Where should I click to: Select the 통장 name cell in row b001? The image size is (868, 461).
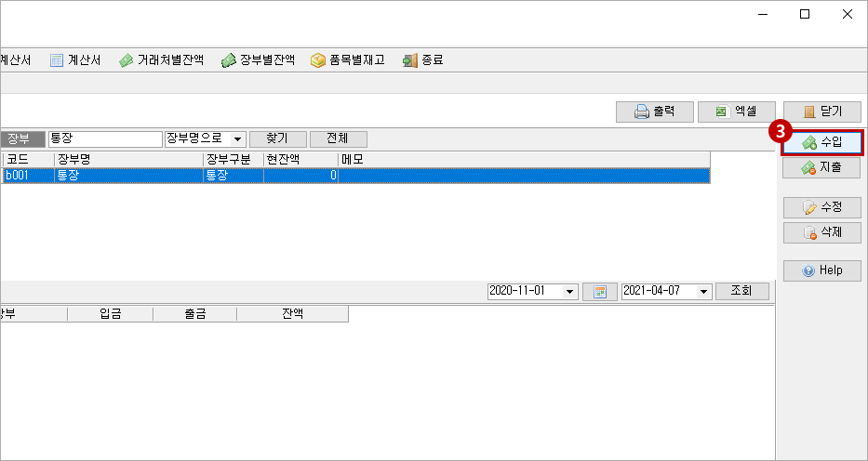[x=128, y=176]
